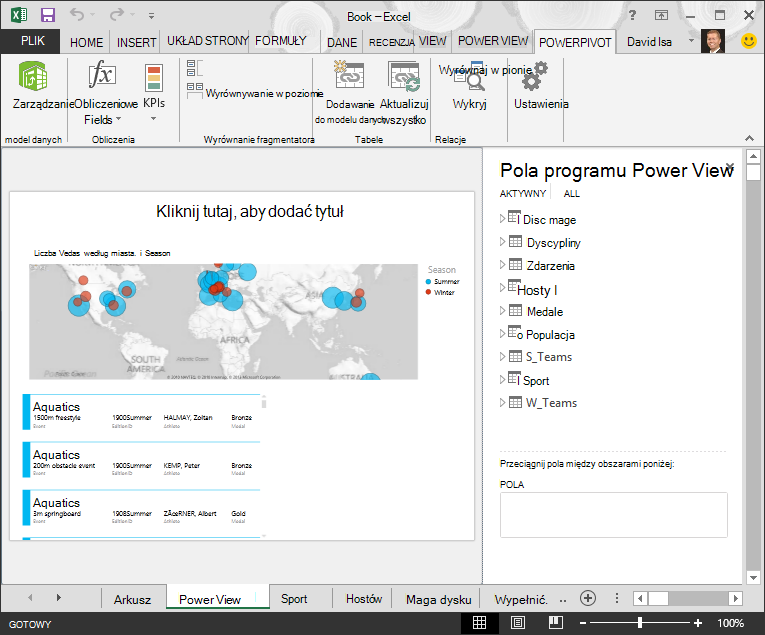Image resolution: width=765 pixels, height=635 pixels.
Task: Go to next sheet tabs arrow
Action: [x=59, y=597]
